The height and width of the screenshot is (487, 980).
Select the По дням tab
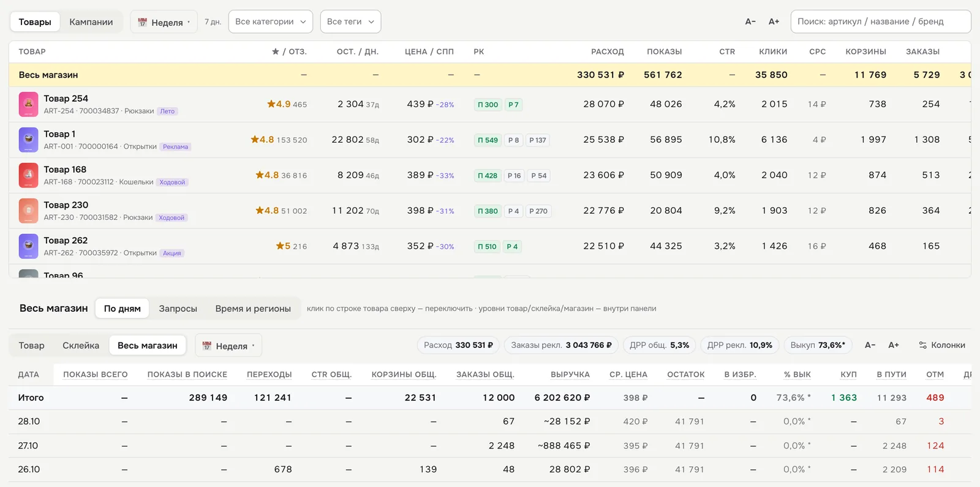click(x=123, y=309)
